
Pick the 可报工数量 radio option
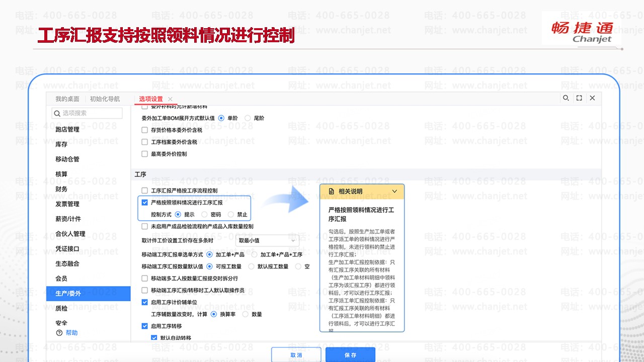(x=210, y=266)
